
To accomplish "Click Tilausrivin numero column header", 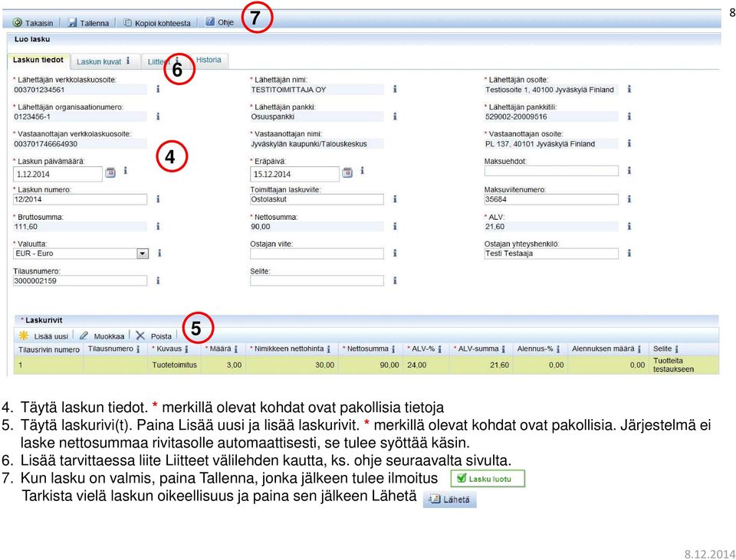I will (49, 350).
